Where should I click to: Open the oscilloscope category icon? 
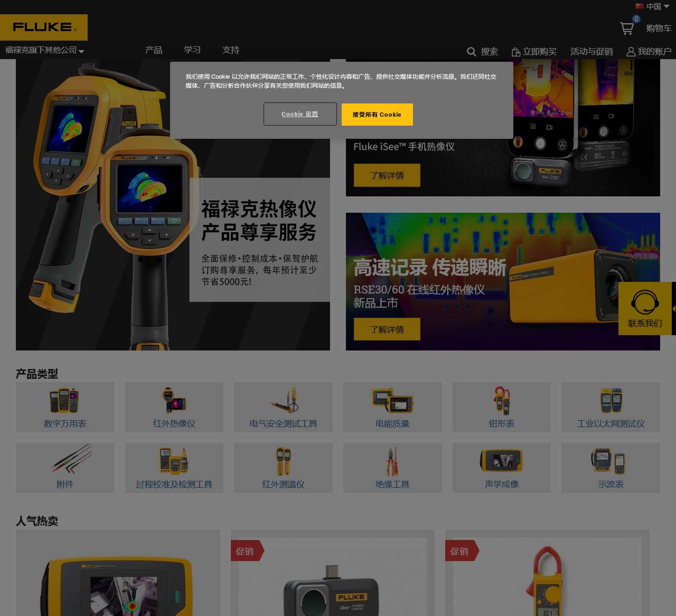[x=610, y=461]
